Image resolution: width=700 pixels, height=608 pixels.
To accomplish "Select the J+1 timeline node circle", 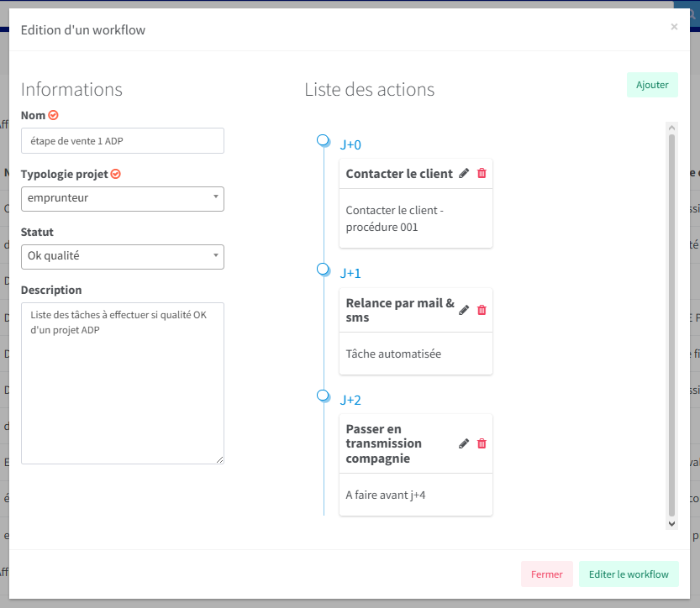I will coord(324,269).
